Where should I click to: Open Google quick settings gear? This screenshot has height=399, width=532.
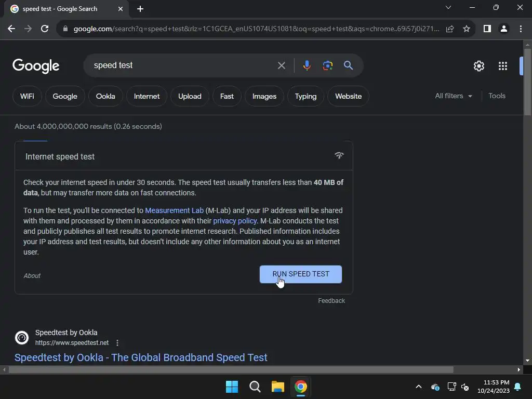click(478, 66)
